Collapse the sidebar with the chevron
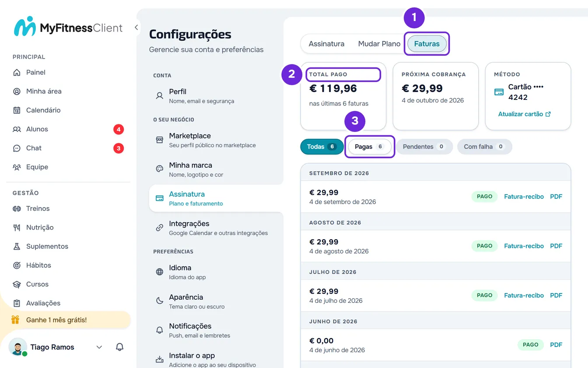588x368 pixels. pos(136,28)
